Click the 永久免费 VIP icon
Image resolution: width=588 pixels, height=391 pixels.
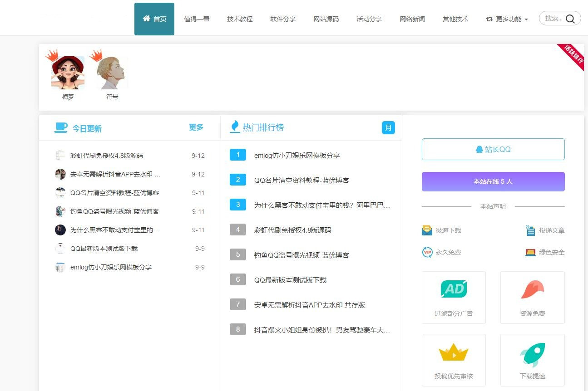click(427, 252)
